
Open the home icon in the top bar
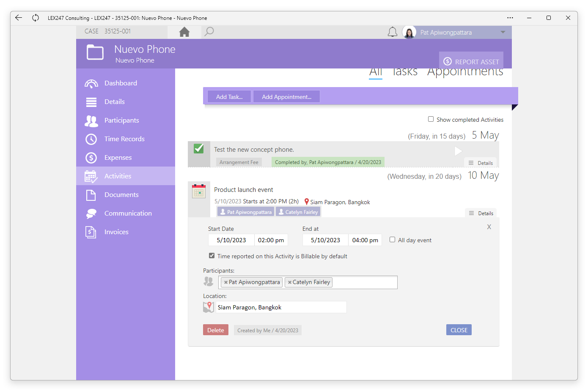click(184, 32)
